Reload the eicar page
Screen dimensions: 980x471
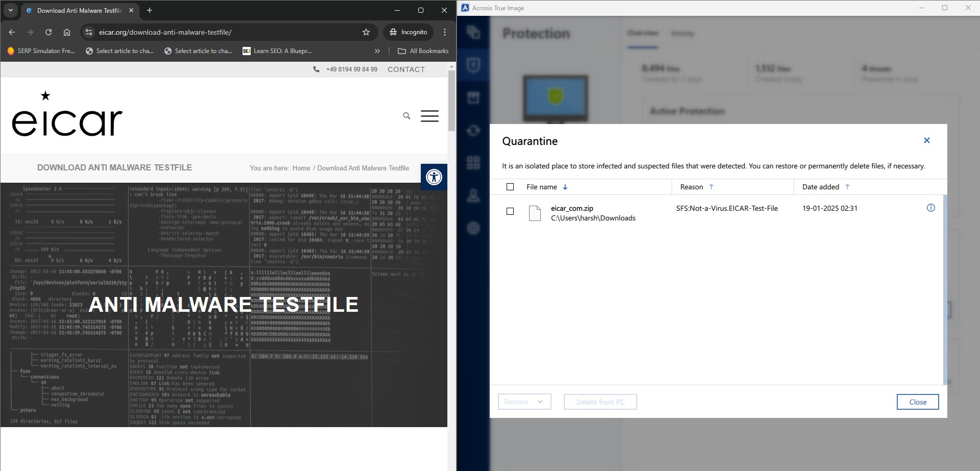pos(49,32)
